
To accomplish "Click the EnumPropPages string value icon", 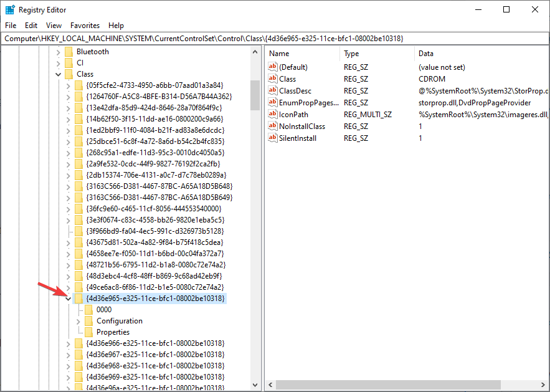I will tap(273, 102).
